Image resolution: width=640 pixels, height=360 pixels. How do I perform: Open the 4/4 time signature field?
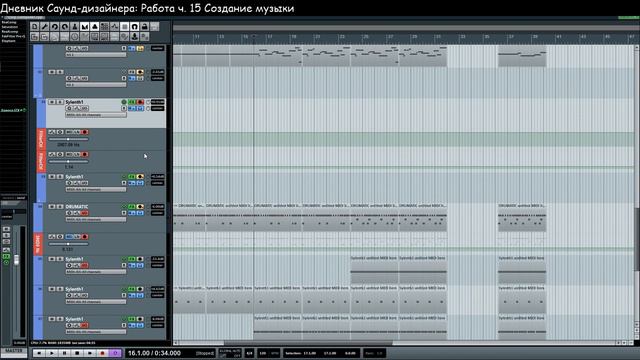(x=249, y=353)
